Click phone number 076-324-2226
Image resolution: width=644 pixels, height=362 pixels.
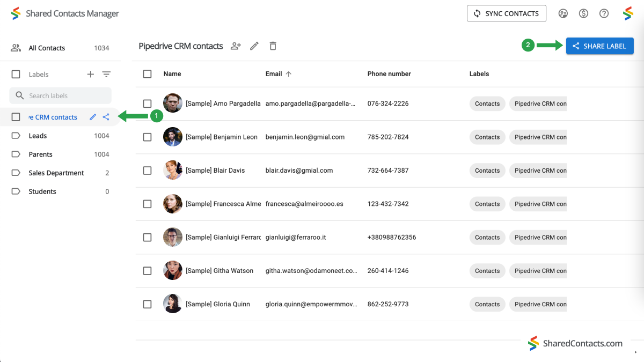388,104
